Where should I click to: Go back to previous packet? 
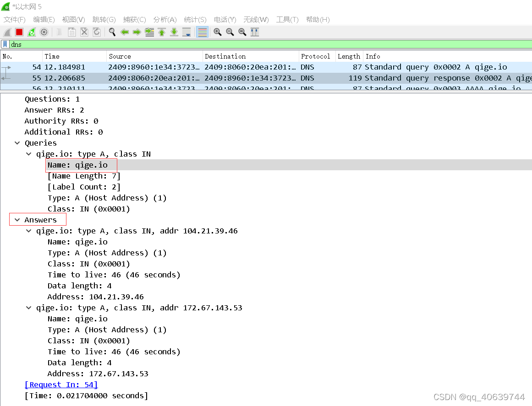tap(125, 32)
